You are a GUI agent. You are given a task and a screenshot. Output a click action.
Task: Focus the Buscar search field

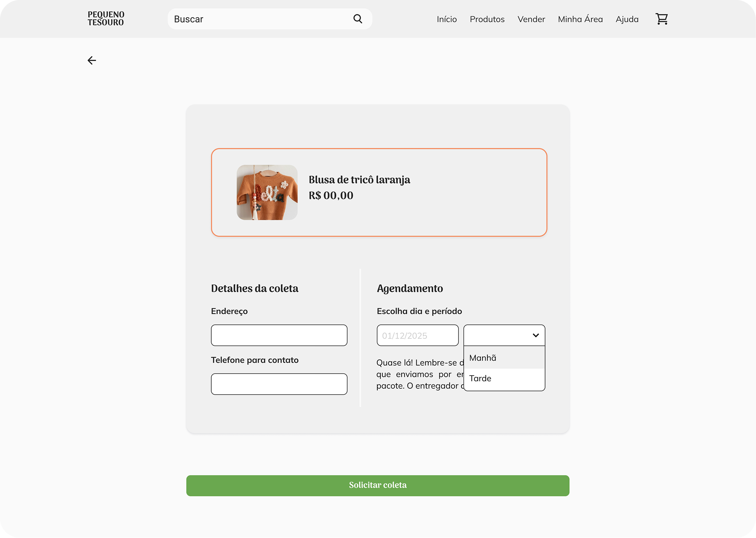[x=260, y=19]
